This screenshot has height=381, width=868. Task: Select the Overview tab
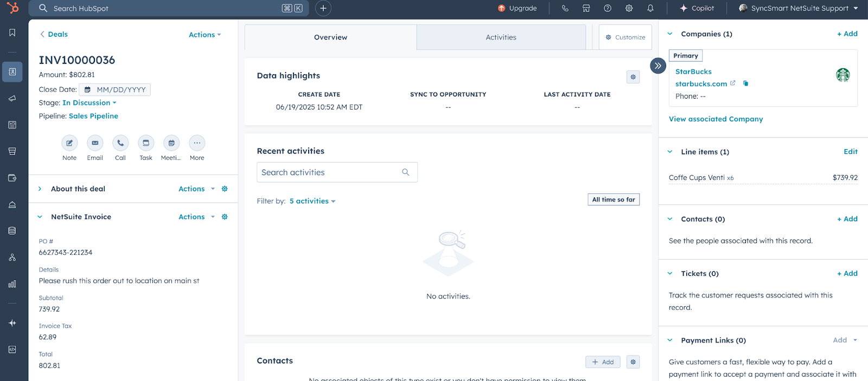point(330,37)
